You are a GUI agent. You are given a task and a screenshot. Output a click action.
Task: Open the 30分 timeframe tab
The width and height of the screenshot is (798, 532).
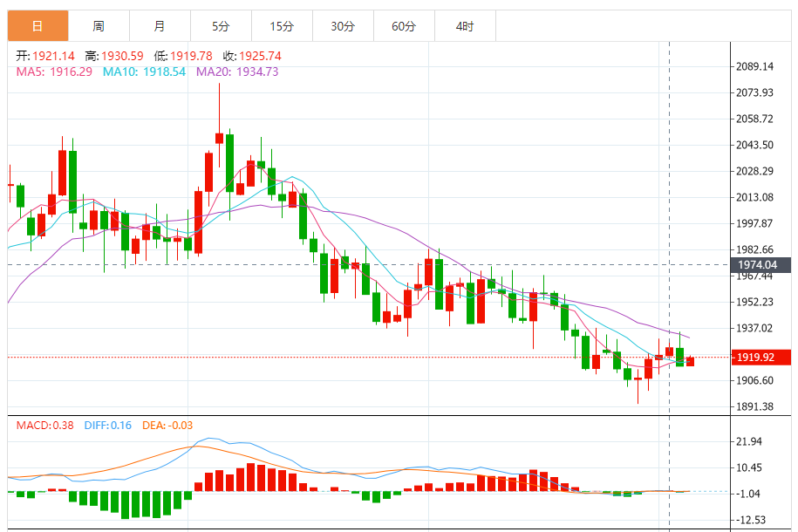point(343,26)
